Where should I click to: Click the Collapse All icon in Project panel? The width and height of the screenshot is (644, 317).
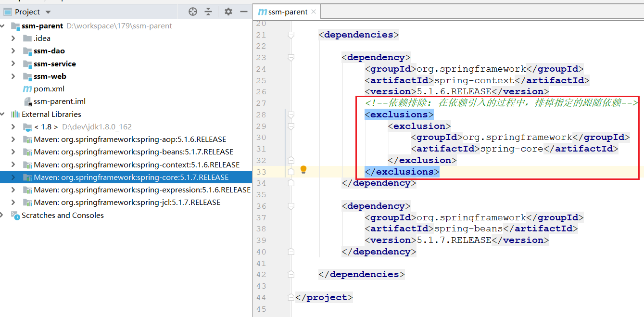click(208, 12)
